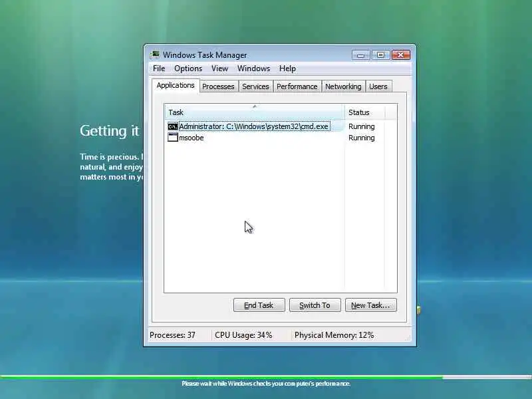Viewport: 532px width, 399px height.
Task: Click the New Task... button
Action: click(371, 305)
